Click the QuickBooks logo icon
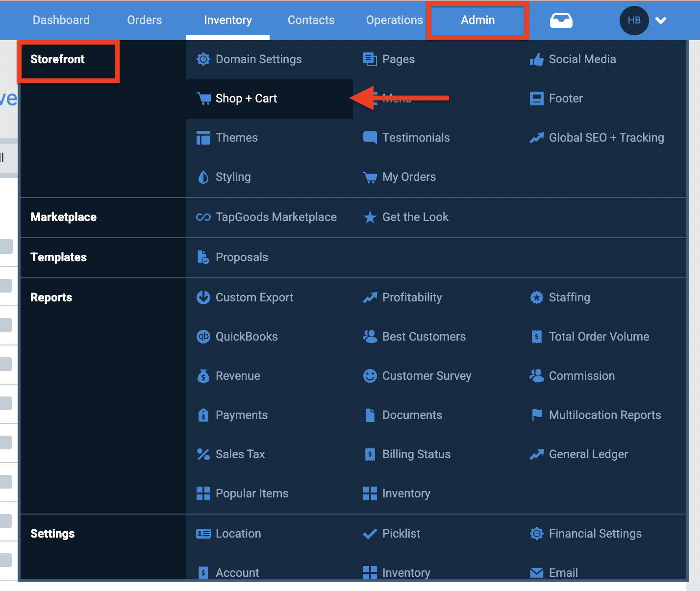The image size is (700, 591). 203,337
